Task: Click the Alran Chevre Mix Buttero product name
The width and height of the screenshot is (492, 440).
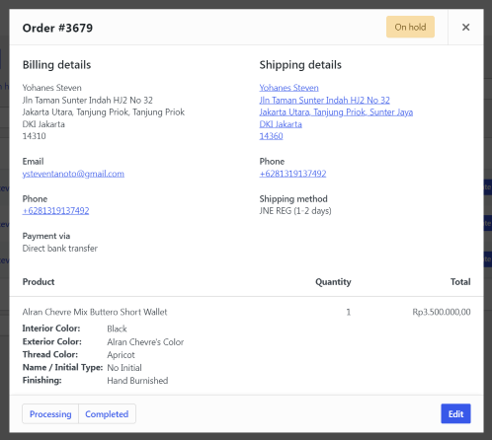Action: point(95,312)
